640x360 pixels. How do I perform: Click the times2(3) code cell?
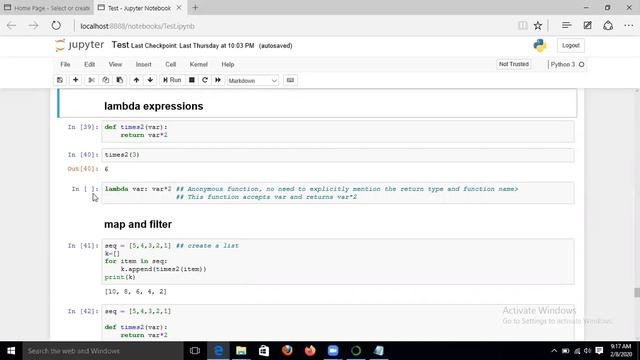point(338,155)
